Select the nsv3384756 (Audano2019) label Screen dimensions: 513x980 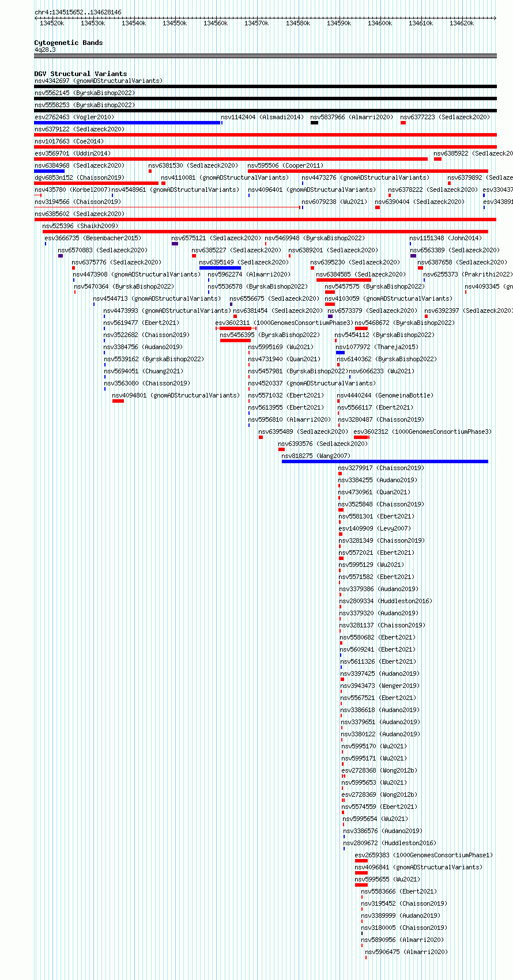point(143,347)
